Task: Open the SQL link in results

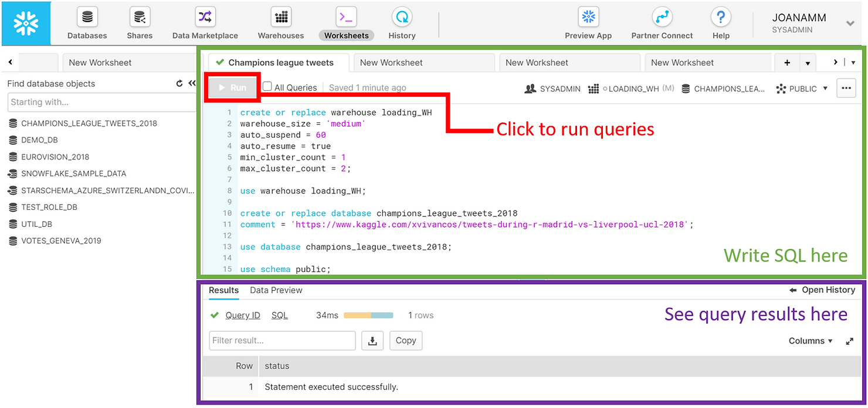Action: pyautogui.click(x=280, y=315)
